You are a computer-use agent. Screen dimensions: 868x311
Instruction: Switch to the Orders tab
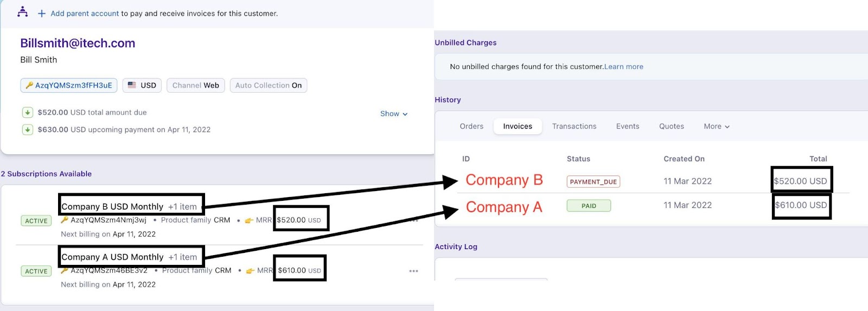(471, 126)
